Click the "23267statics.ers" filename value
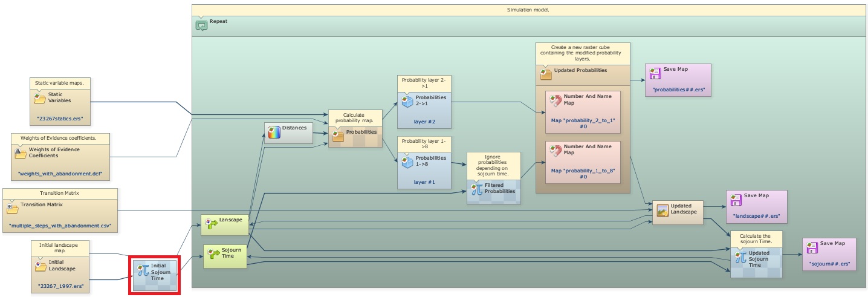Screen dimensions: 868x297 [60, 119]
